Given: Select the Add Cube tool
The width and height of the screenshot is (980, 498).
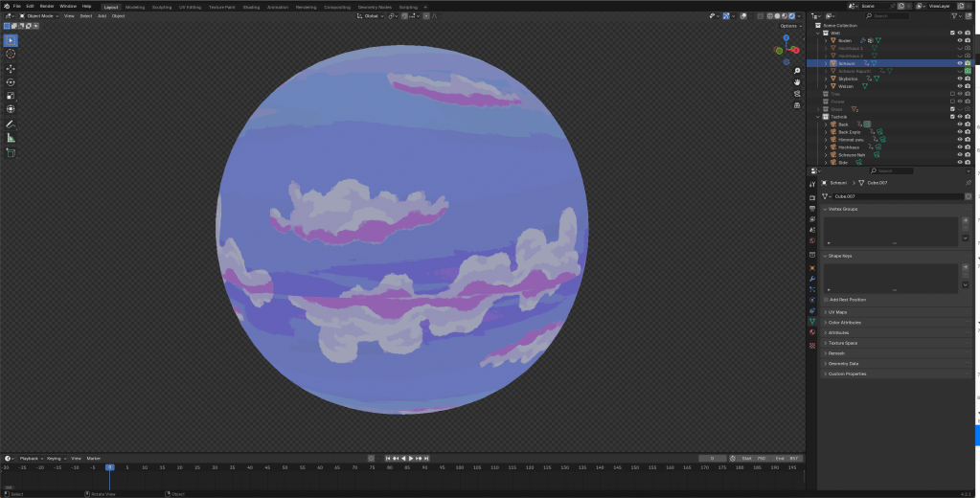Looking at the screenshot, I should (11, 152).
